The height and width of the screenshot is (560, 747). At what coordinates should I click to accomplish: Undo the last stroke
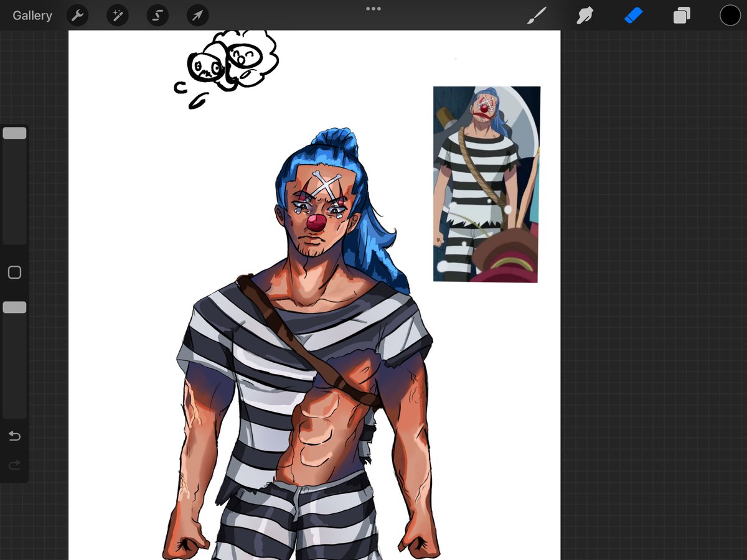[x=14, y=436]
